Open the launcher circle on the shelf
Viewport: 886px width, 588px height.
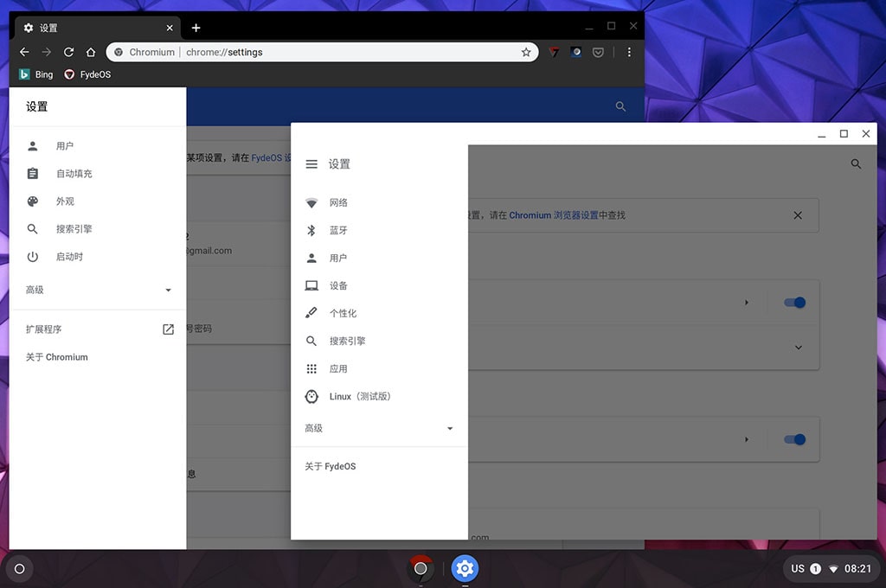click(x=19, y=569)
